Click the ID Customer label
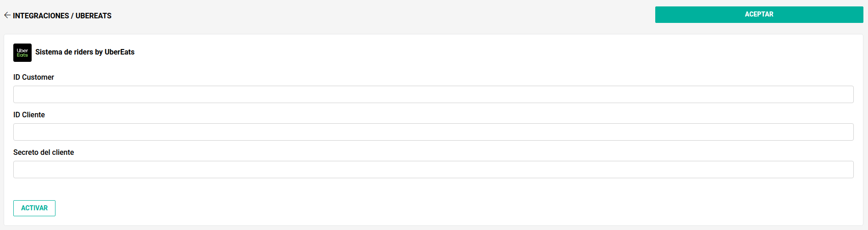Viewport: 868px width, 230px height. click(33, 77)
